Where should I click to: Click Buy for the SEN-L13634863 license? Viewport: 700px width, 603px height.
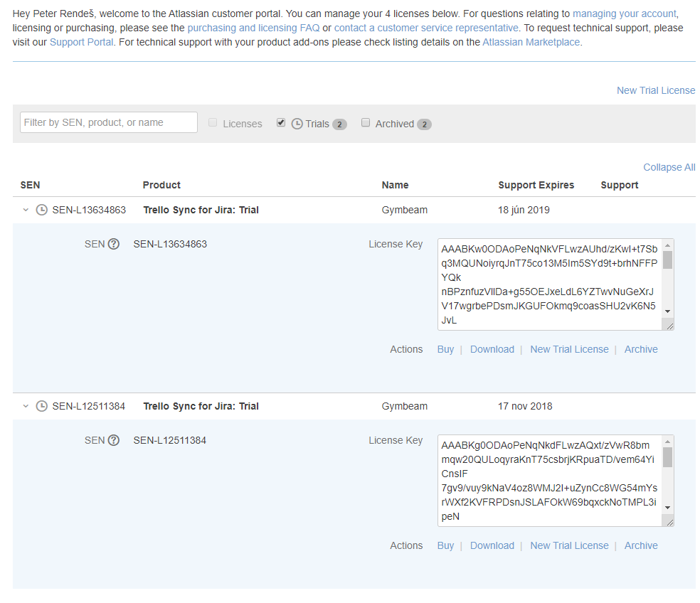pos(445,349)
